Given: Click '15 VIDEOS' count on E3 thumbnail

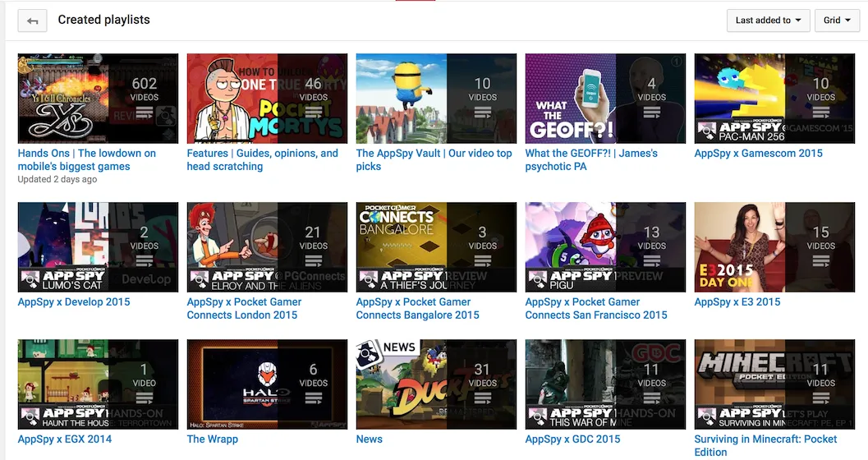Looking at the screenshot, I should tap(821, 237).
